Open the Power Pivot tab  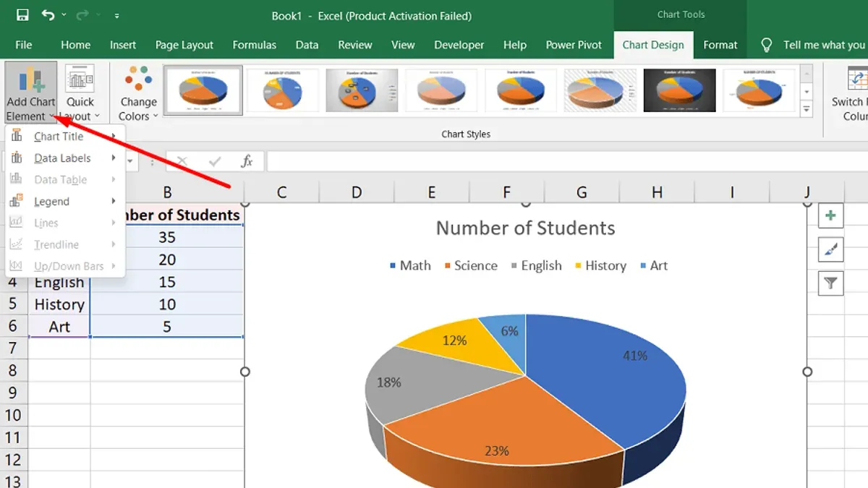coord(574,45)
